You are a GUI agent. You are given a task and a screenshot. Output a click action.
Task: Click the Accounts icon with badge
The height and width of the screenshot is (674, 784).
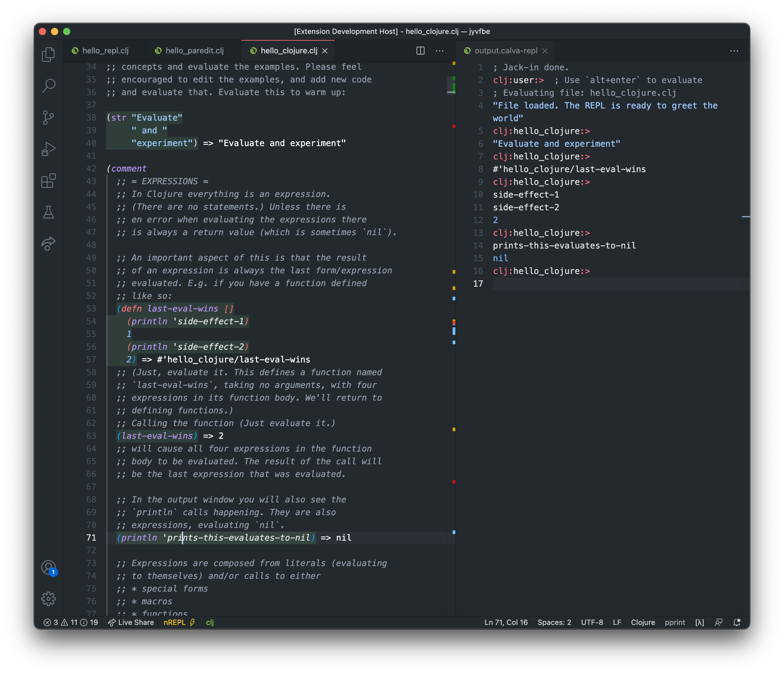(49, 567)
